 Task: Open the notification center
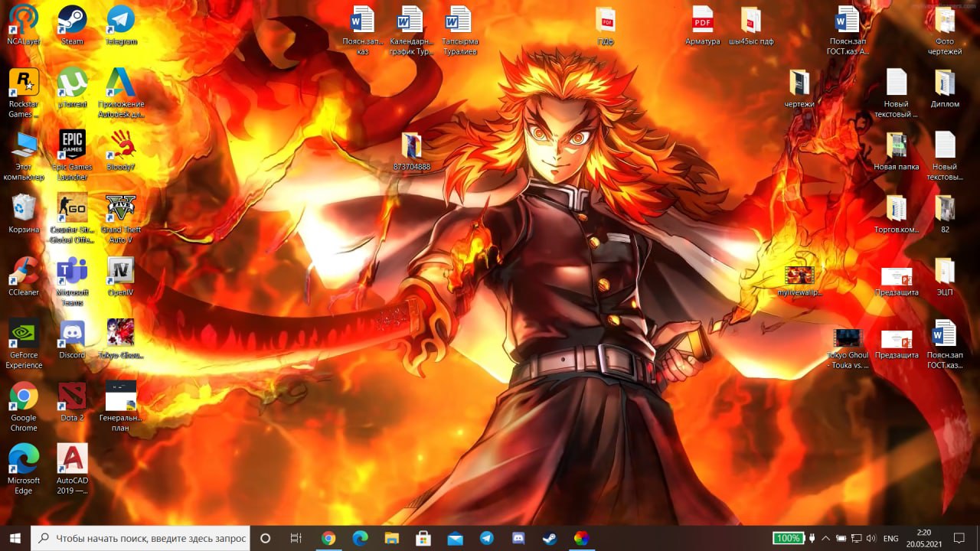(959, 538)
